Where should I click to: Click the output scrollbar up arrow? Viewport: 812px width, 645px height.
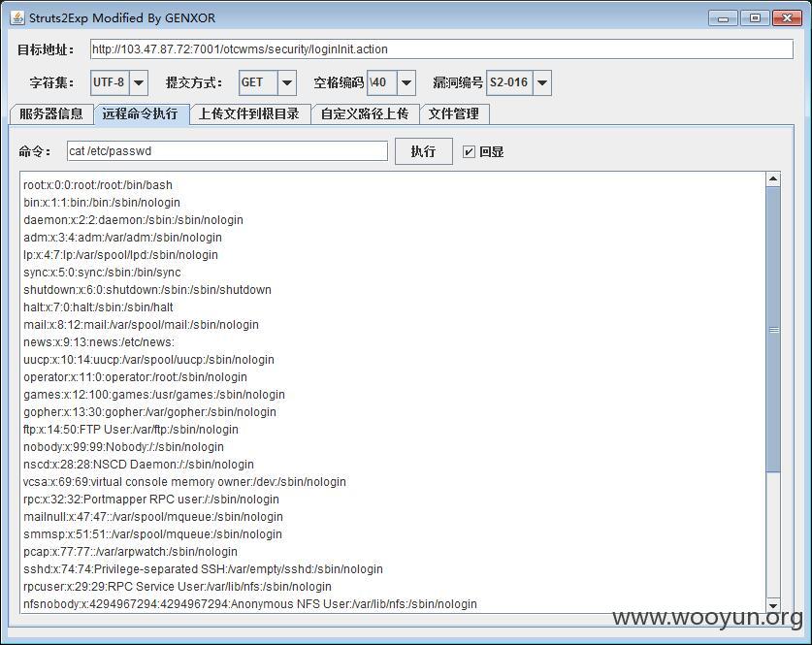point(773,179)
